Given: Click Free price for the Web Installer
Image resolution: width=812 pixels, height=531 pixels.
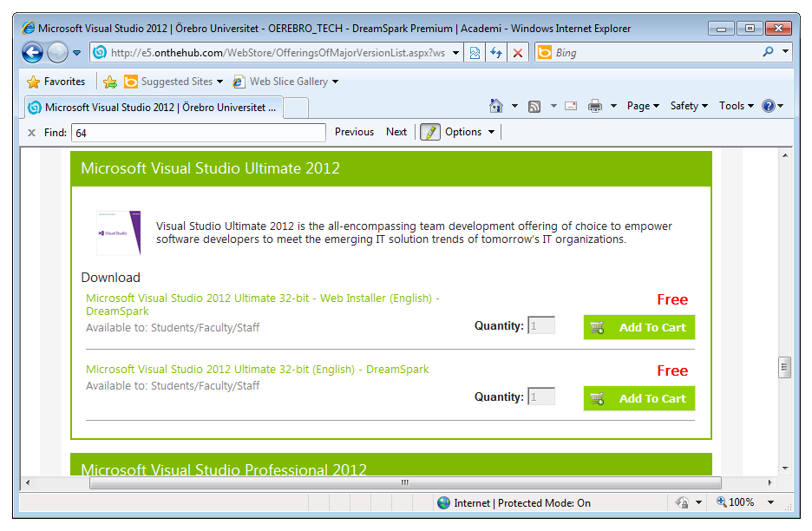Looking at the screenshot, I should coord(672,299).
